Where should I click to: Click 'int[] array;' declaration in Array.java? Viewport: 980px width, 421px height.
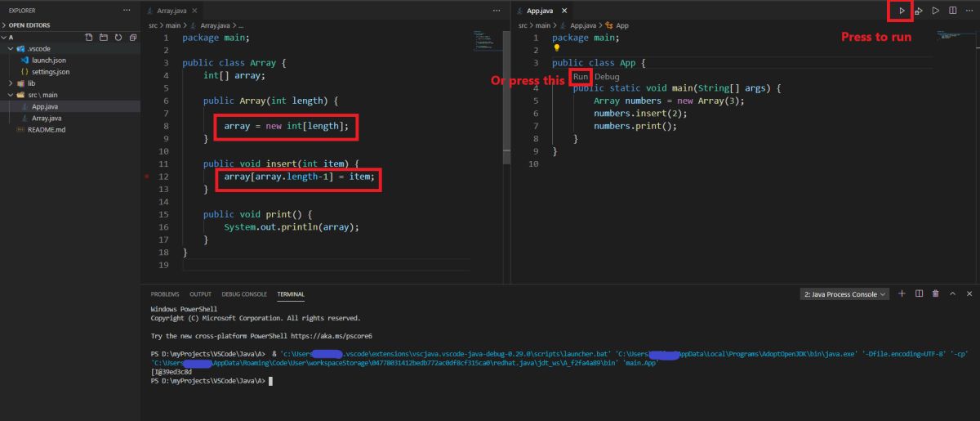click(234, 75)
